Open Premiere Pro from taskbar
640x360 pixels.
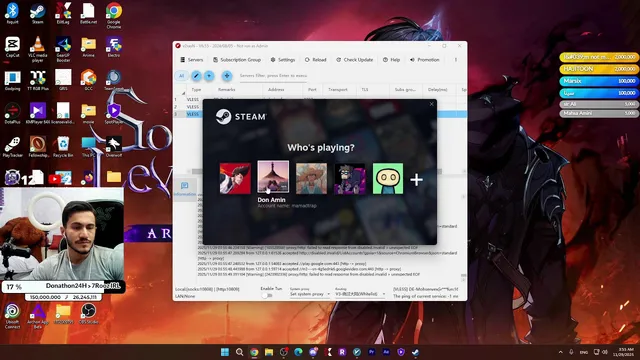click(x=371, y=352)
